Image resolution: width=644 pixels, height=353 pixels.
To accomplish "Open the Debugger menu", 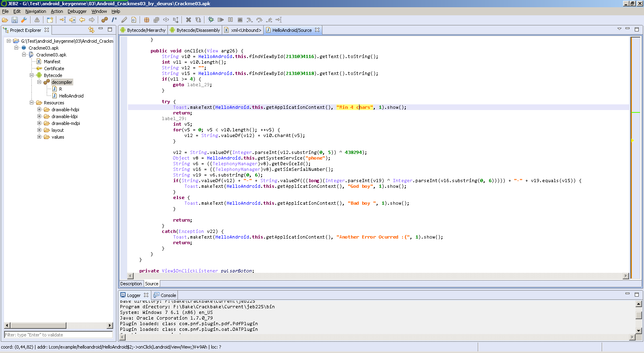I will click(x=77, y=11).
